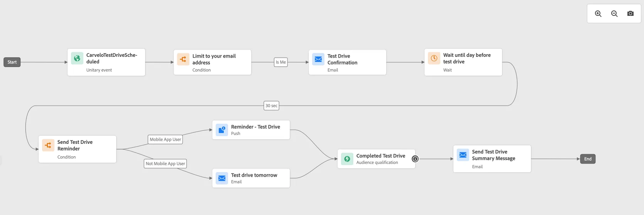Click the Wait subtitle text
The image size is (644, 215).
(448, 70)
